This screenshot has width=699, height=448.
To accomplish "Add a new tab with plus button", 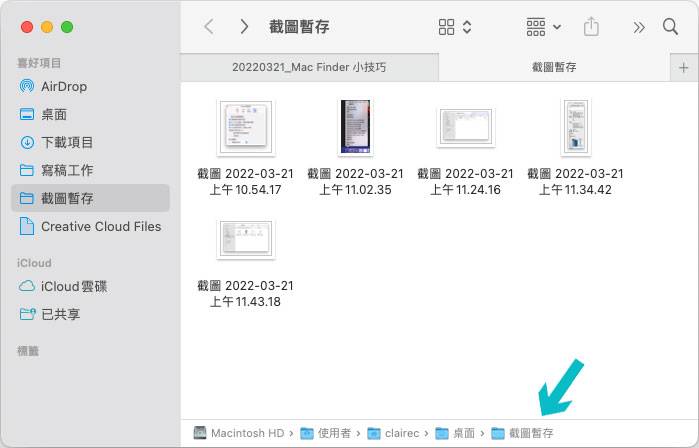I will (x=684, y=67).
